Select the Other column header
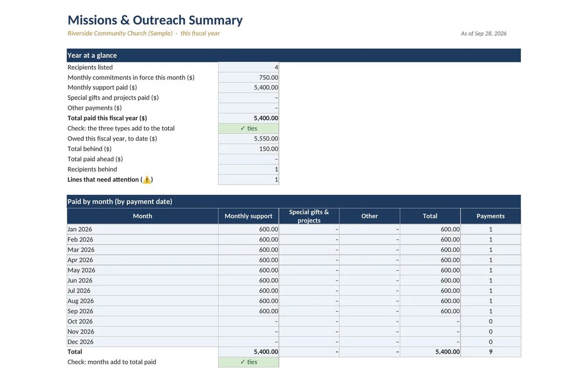The image size is (588, 382). coord(370,216)
